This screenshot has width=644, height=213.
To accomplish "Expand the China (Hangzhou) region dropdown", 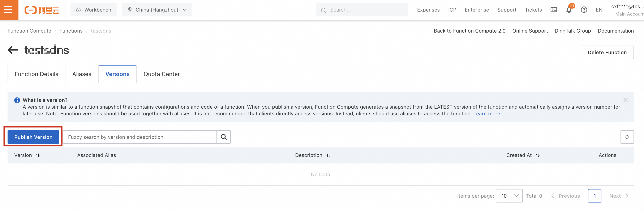I will 157,10.
